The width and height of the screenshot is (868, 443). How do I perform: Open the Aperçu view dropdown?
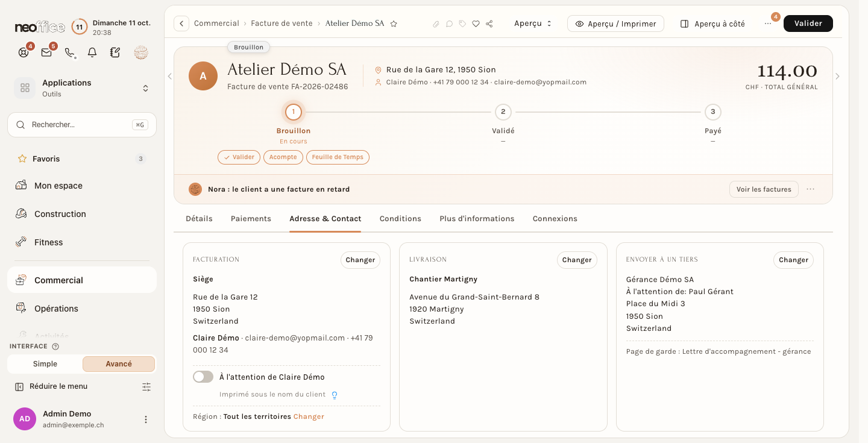click(x=533, y=24)
